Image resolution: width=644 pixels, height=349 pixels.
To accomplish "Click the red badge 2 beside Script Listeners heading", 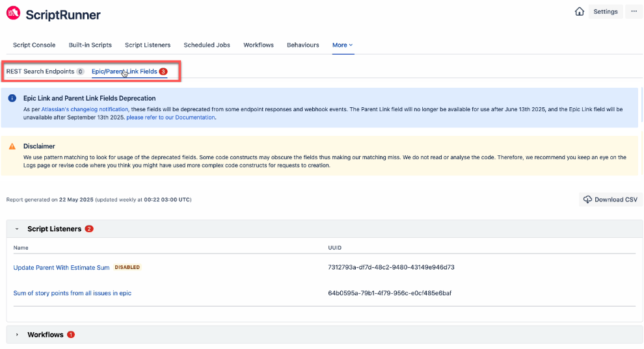I will coord(89,229).
